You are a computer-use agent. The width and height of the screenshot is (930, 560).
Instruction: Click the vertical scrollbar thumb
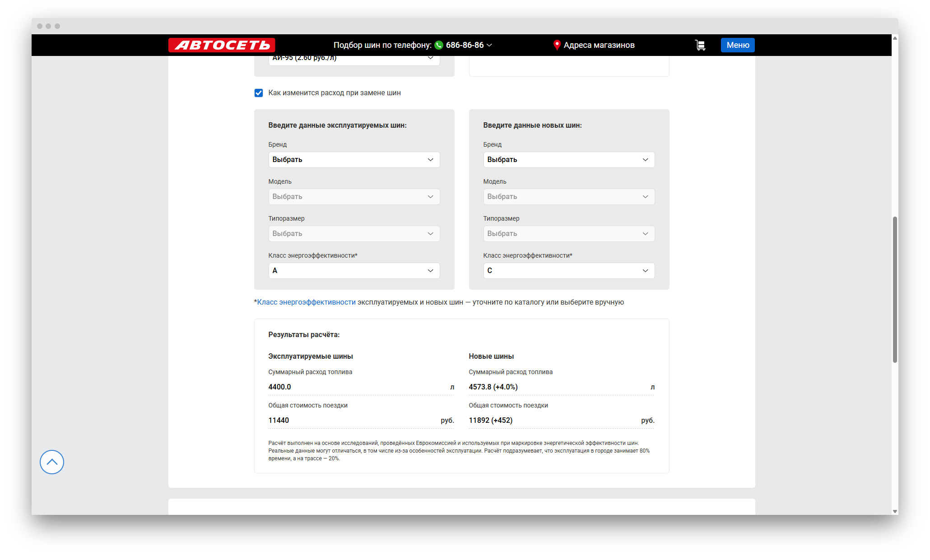895,289
